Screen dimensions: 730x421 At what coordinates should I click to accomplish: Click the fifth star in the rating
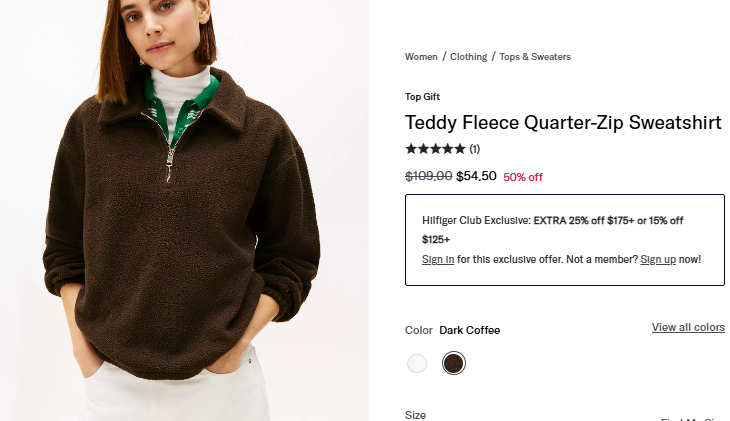coord(460,149)
